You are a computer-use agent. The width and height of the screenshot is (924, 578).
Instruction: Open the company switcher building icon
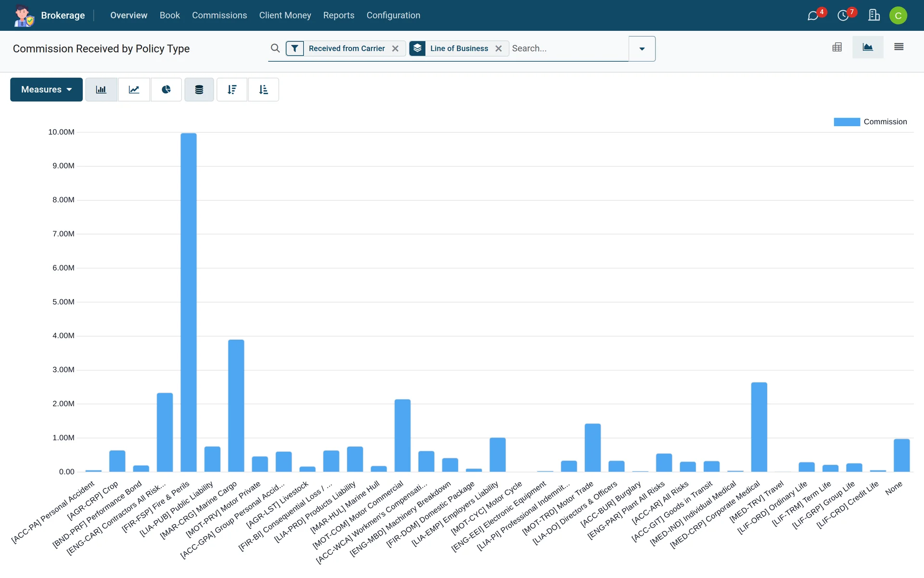(874, 15)
